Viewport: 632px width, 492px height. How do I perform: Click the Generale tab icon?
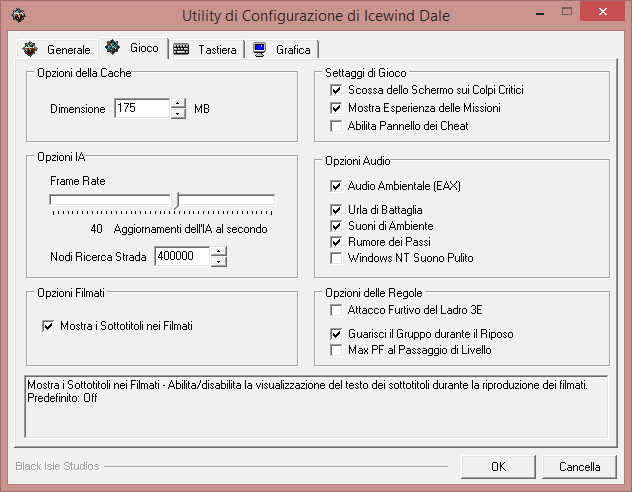pos(31,49)
